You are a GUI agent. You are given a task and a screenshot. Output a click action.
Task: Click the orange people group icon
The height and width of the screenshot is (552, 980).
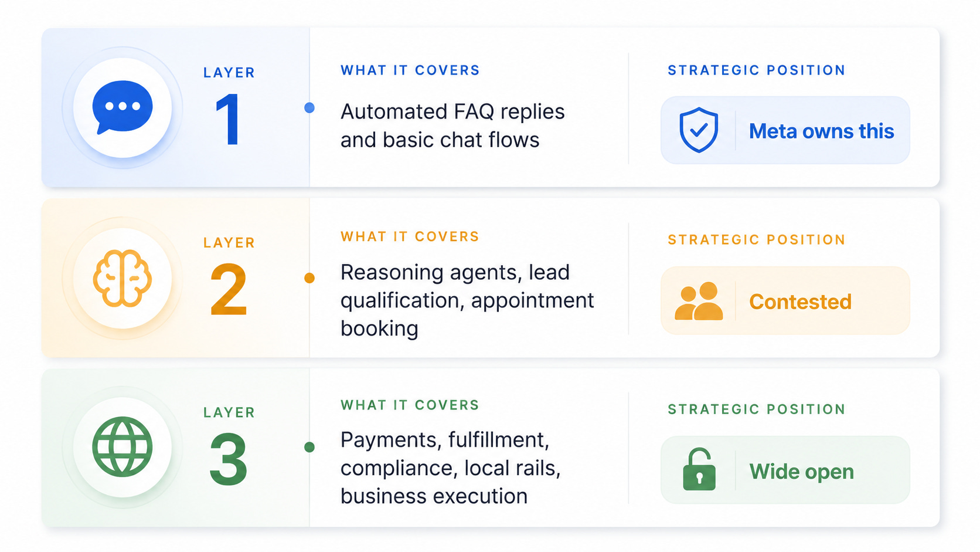[699, 301]
